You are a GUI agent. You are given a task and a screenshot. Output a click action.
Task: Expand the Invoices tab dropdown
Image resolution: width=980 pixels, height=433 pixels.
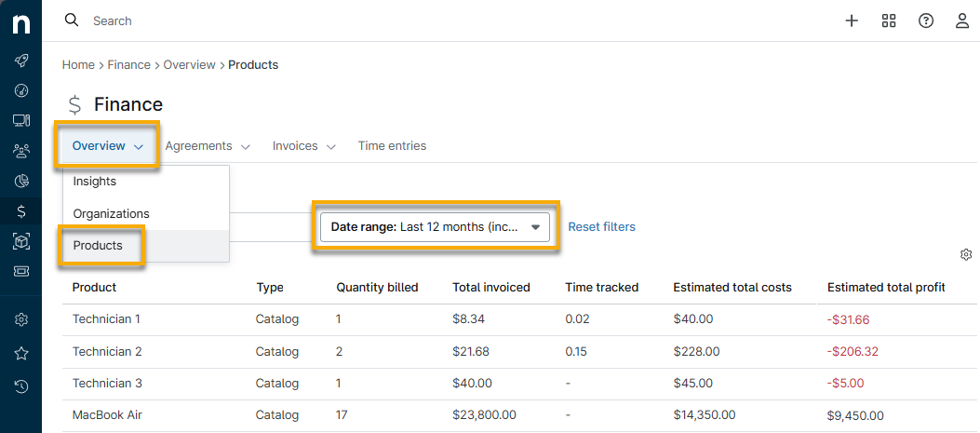[x=303, y=146]
